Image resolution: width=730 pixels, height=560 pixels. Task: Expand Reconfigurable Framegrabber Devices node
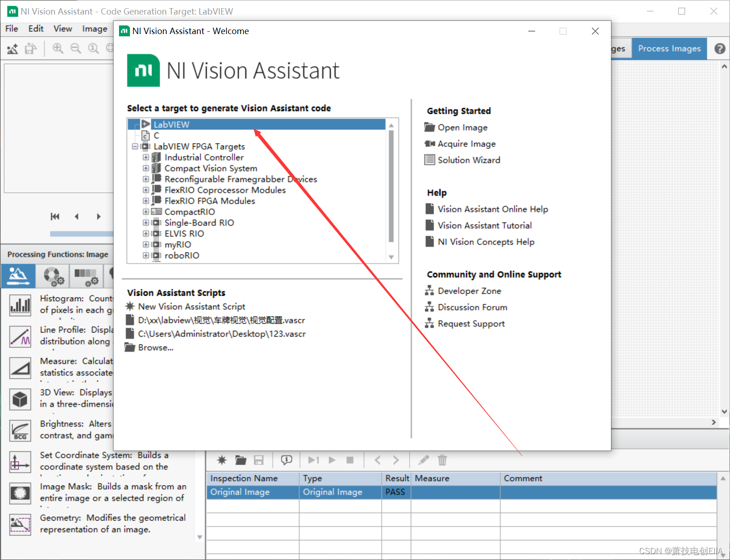tap(146, 179)
